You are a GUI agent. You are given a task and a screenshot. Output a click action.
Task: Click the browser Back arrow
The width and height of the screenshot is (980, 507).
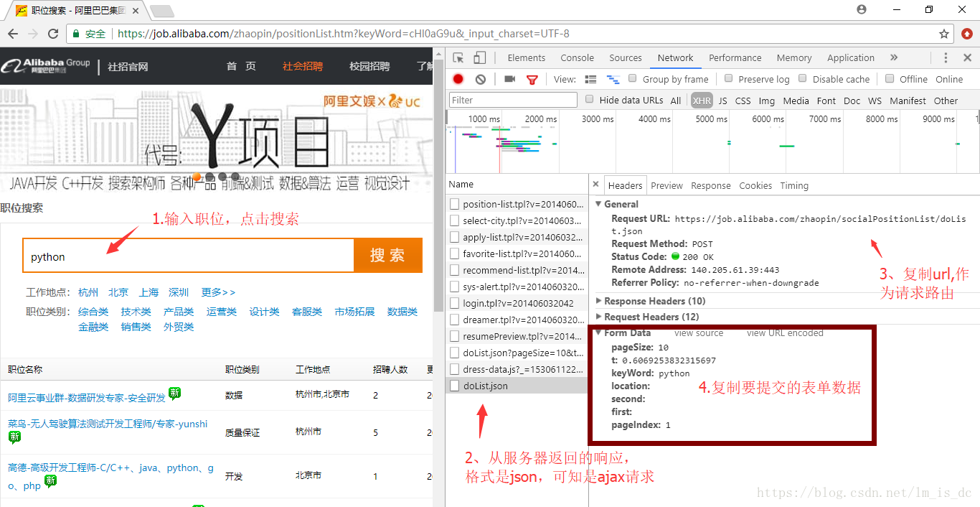pos(12,34)
